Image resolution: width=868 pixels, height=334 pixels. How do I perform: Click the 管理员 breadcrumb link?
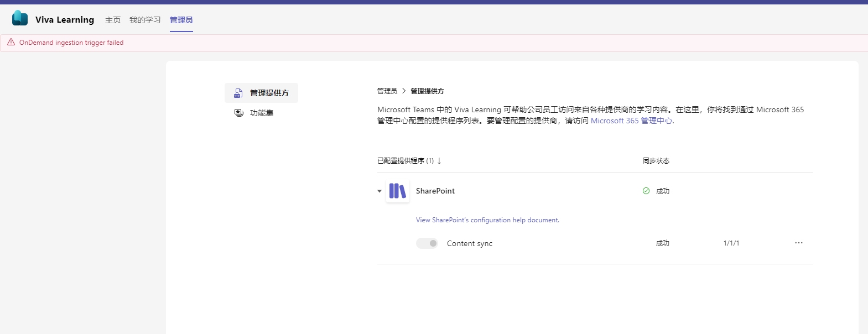[387, 91]
